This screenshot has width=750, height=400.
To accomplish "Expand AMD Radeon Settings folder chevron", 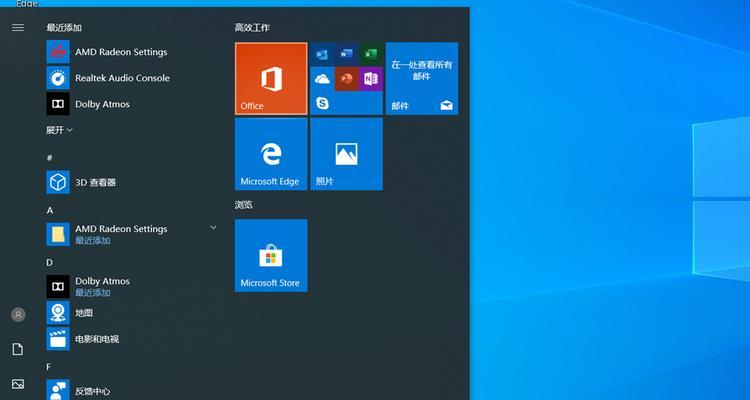I will (x=213, y=228).
